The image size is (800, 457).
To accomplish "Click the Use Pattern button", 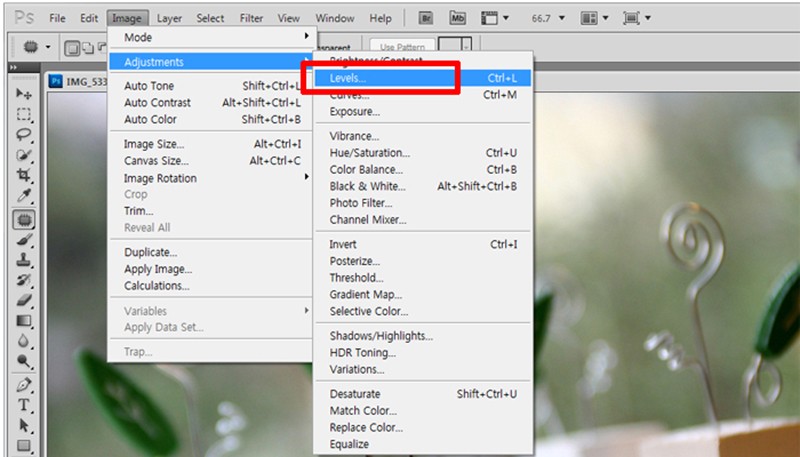I will (403, 46).
